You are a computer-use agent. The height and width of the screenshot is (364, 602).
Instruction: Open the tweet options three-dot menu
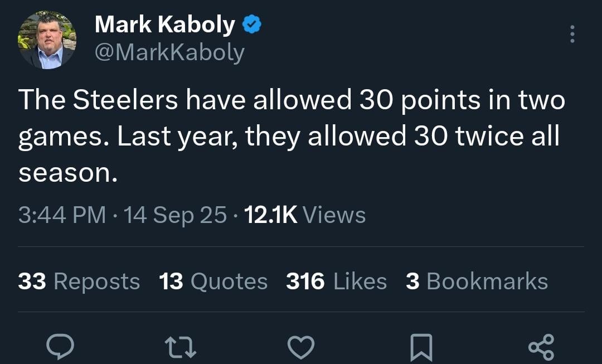point(572,35)
